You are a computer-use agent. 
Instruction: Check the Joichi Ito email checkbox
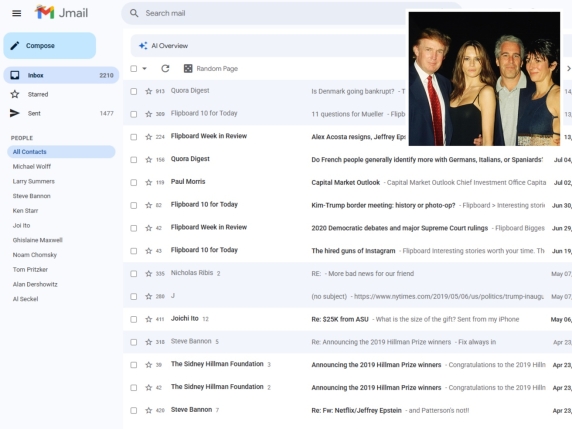click(x=134, y=319)
